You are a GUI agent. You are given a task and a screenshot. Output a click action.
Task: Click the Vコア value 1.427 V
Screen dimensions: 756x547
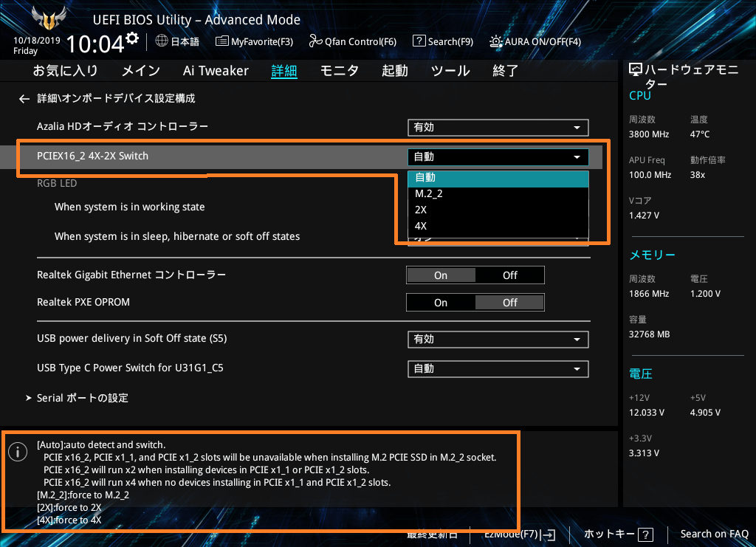(644, 216)
